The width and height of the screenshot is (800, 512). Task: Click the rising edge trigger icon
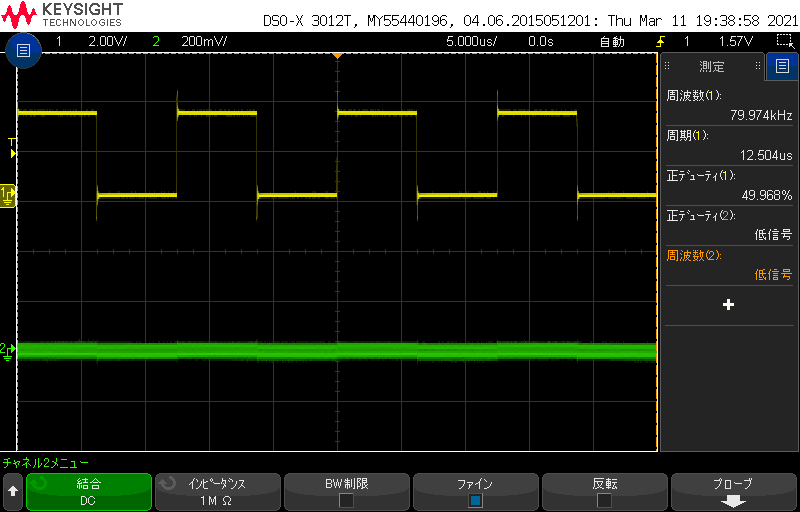pos(659,41)
